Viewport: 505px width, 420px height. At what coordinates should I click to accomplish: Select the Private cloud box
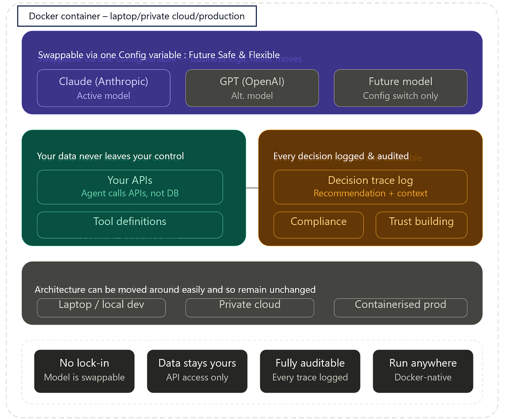pos(250,308)
